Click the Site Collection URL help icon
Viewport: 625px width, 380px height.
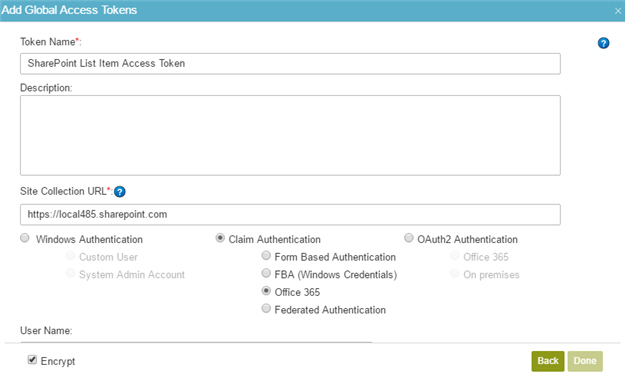pyautogui.click(x=120, y=192)
